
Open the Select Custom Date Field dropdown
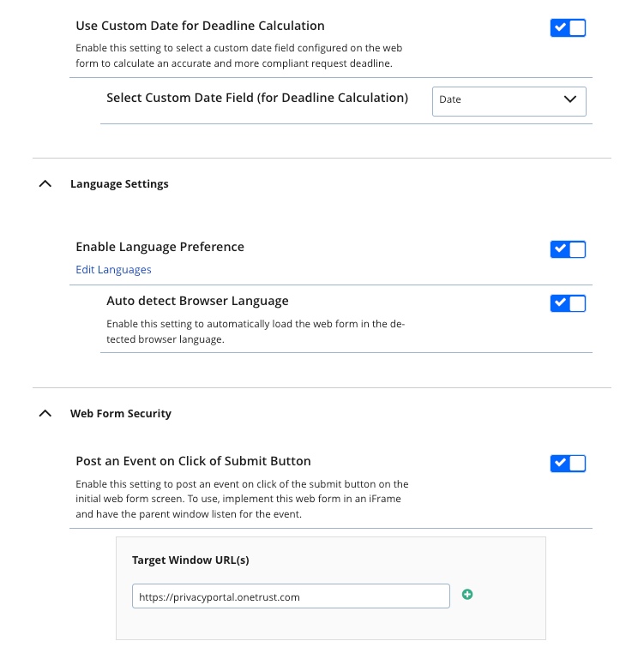(509, 100)
